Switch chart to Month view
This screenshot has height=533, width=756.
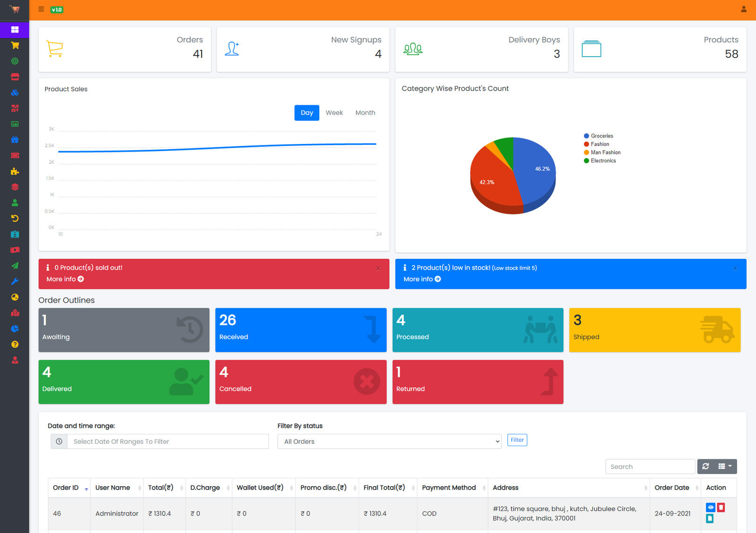pos(365,113)
